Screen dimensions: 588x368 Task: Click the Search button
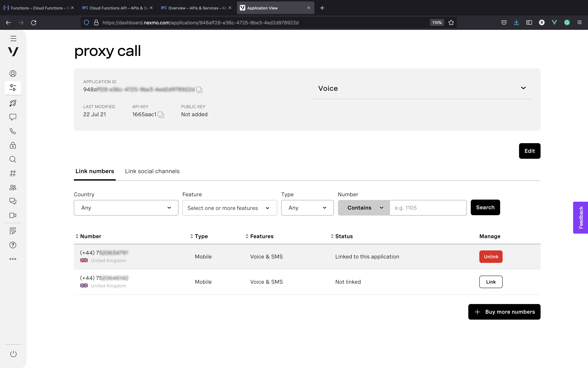(x=485, y=207)
